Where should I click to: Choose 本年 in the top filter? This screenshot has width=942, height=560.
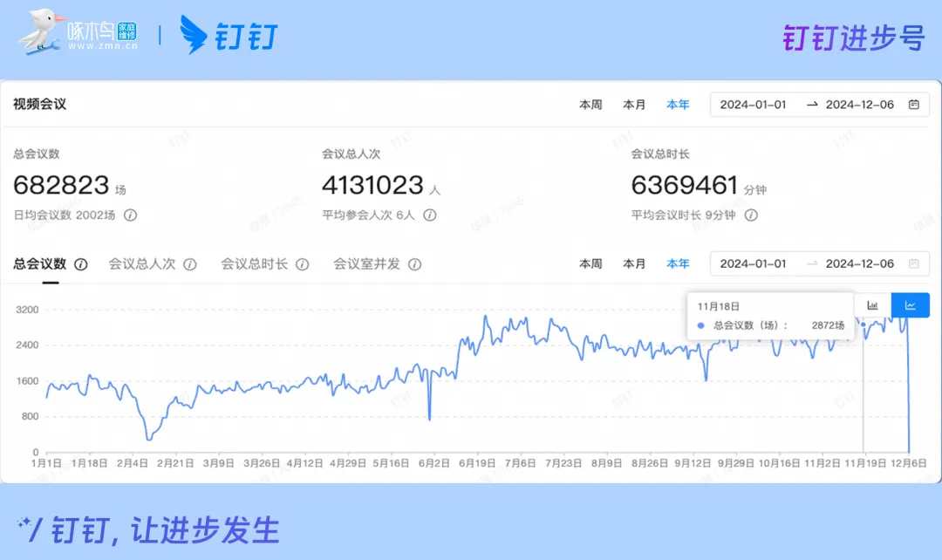pos(678,105)
